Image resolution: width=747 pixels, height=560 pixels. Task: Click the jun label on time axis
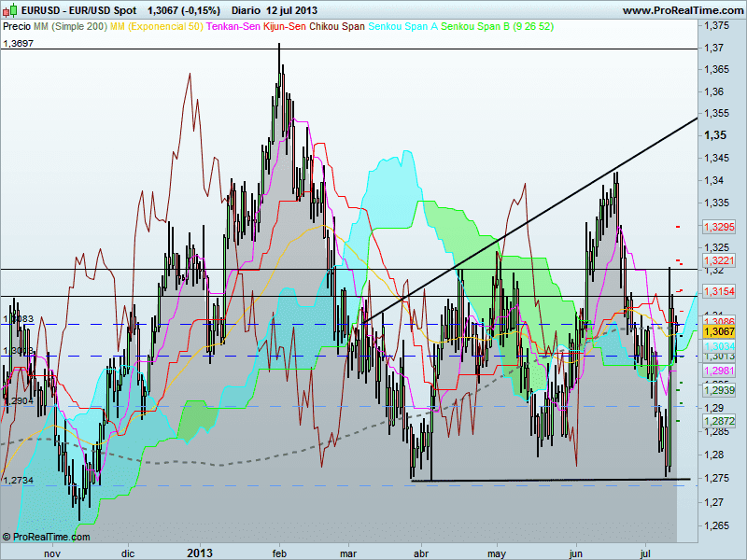coord(576,553)
